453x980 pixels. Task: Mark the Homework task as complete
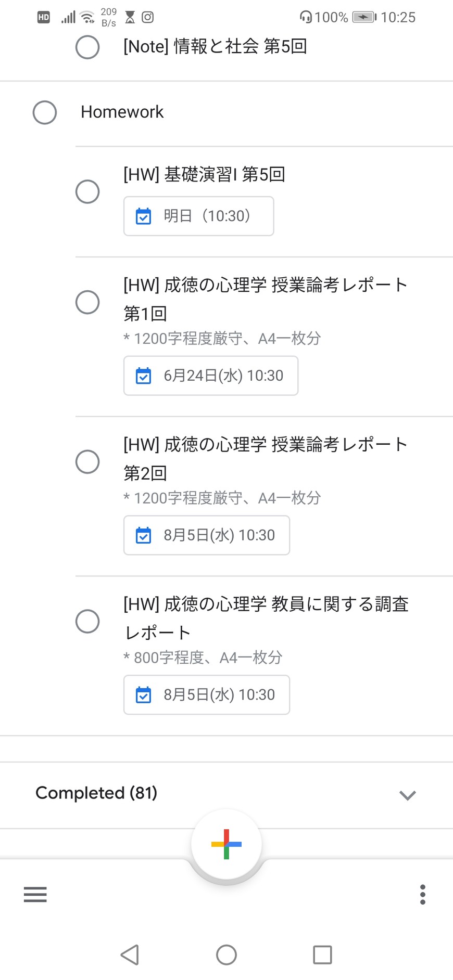coord(45,112)
